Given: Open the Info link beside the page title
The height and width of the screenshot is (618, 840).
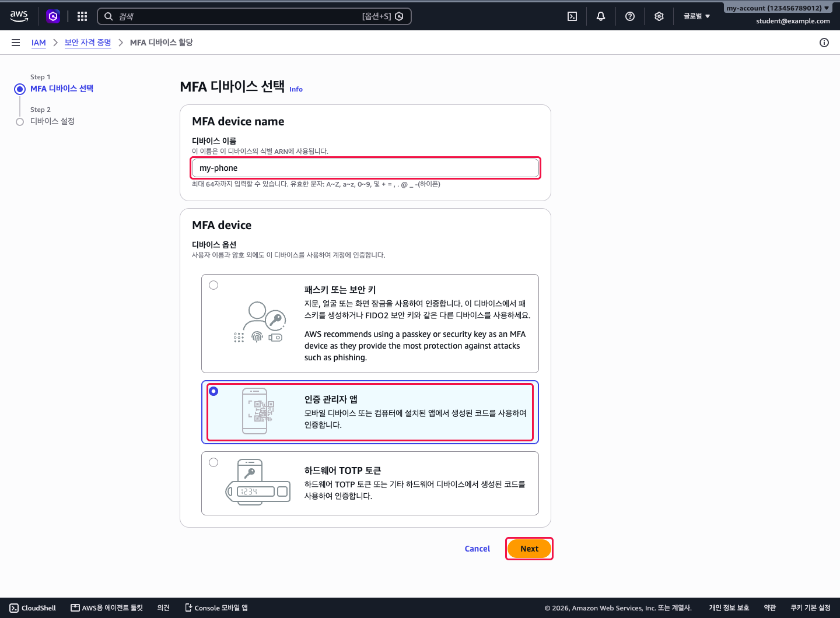Looking at the screenshot, I should coord(296,89).
